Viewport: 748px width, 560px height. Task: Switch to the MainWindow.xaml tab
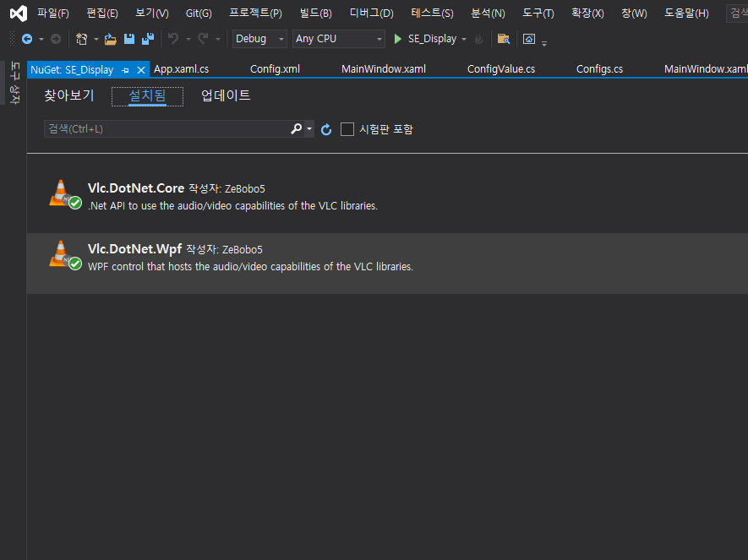tap(383, 68)
